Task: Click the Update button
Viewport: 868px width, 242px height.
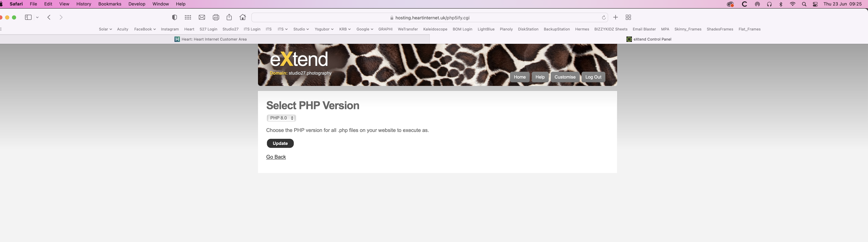Action: point(280,143)
